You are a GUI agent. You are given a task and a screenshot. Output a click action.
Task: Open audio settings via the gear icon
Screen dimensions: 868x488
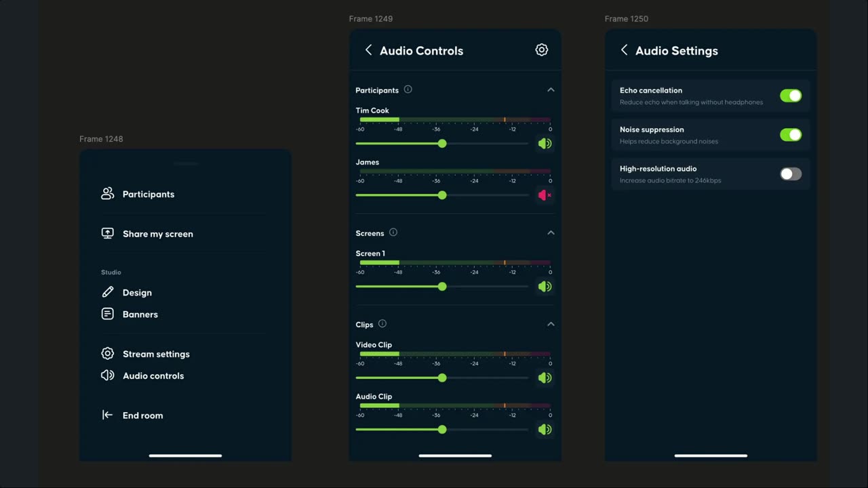tap(541, 50)
